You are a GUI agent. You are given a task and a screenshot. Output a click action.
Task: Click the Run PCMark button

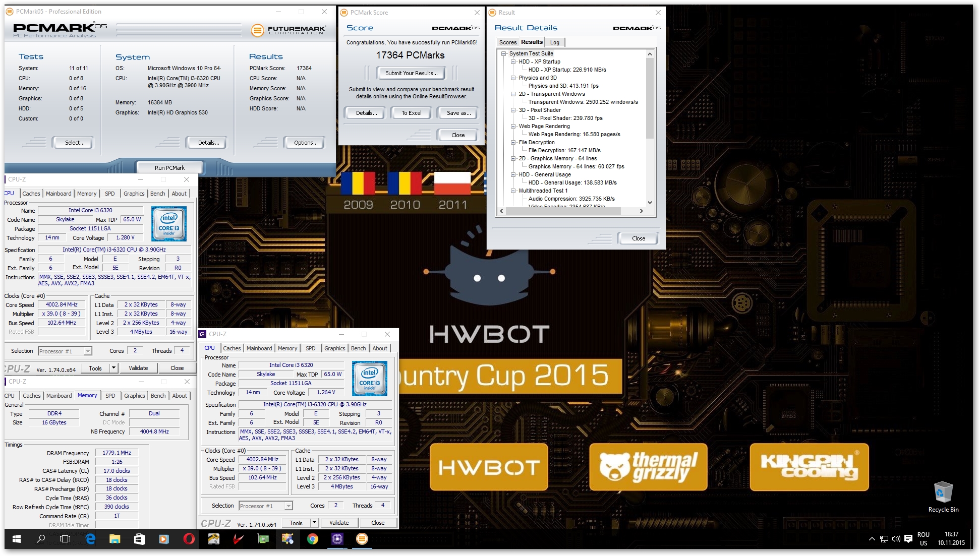click(x=169, y=168)
